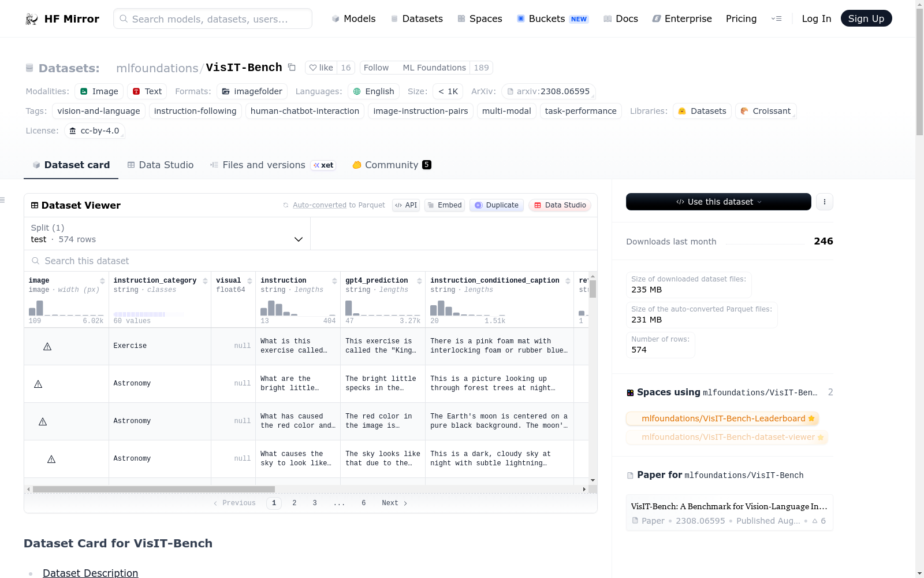Open Buckets in the navigation
The width and height of the screenshot is (924, 578).
pyautogui.click(x=552, y=18)
